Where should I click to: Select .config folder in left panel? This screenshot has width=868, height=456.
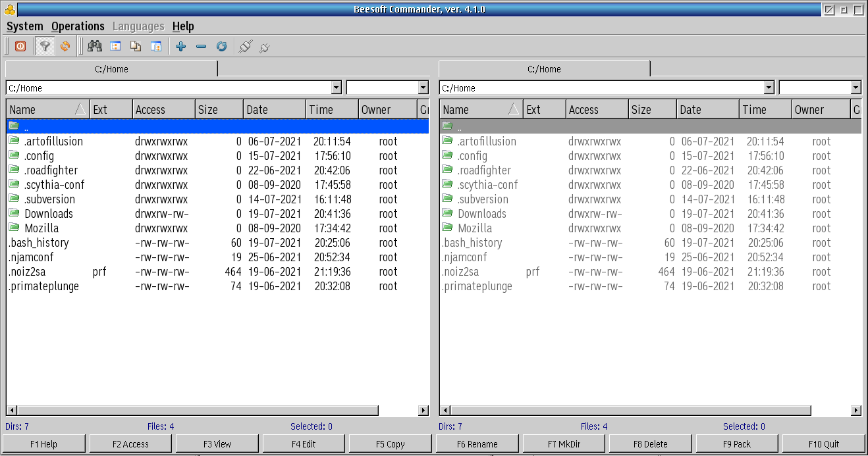point(217,155)
